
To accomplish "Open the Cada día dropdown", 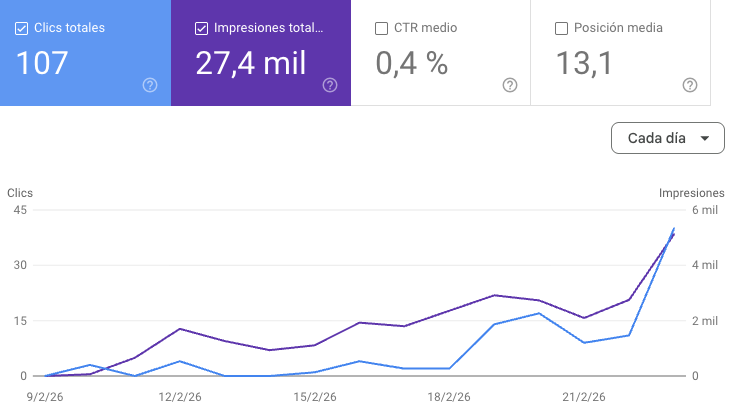I will 668,138.
